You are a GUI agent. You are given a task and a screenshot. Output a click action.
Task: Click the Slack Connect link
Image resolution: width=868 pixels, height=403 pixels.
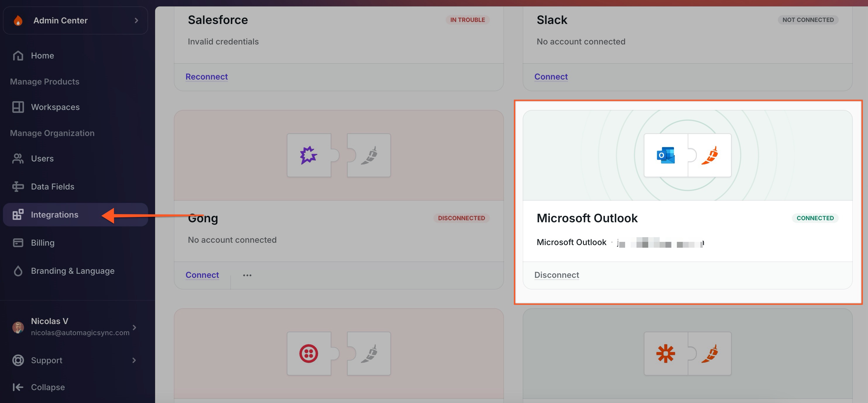[x=551, y=77]
